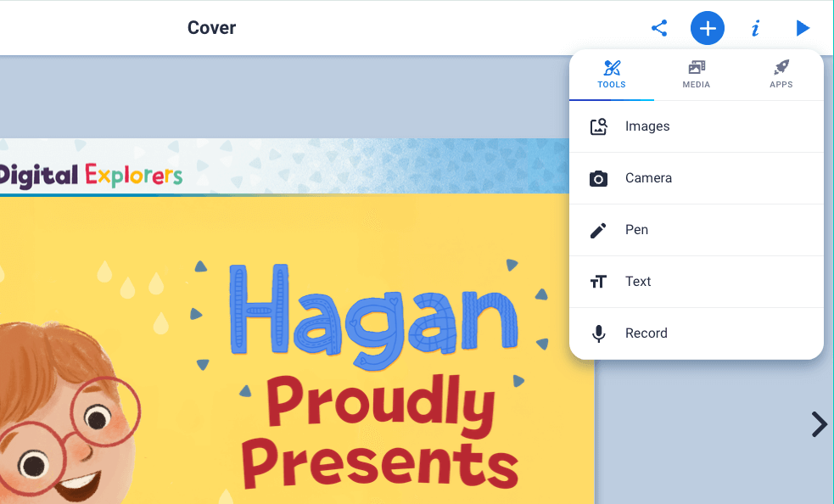
Task: Switch to the Apps tab
Action: click(781, 75)
